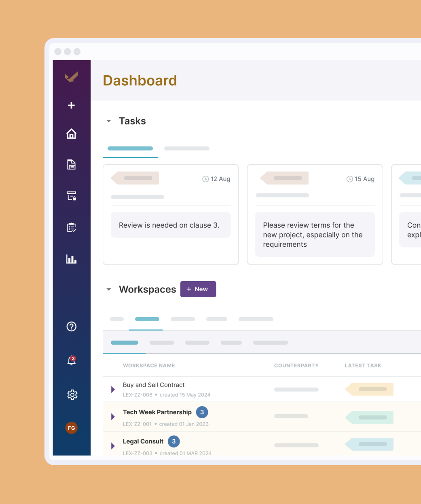The width and height of the screenshot is (421, 504).
Task: Expand the Tech Week Partnership row
Action: (x=113, y=417)
